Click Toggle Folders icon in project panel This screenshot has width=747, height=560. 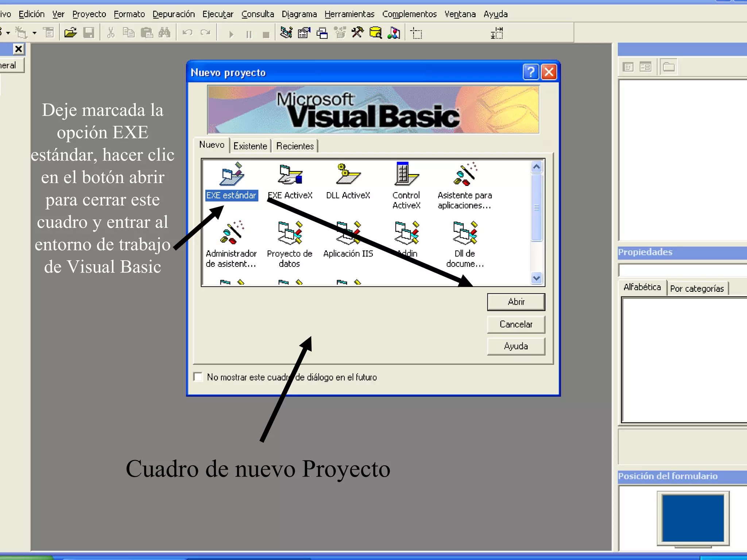click(669, 67)
